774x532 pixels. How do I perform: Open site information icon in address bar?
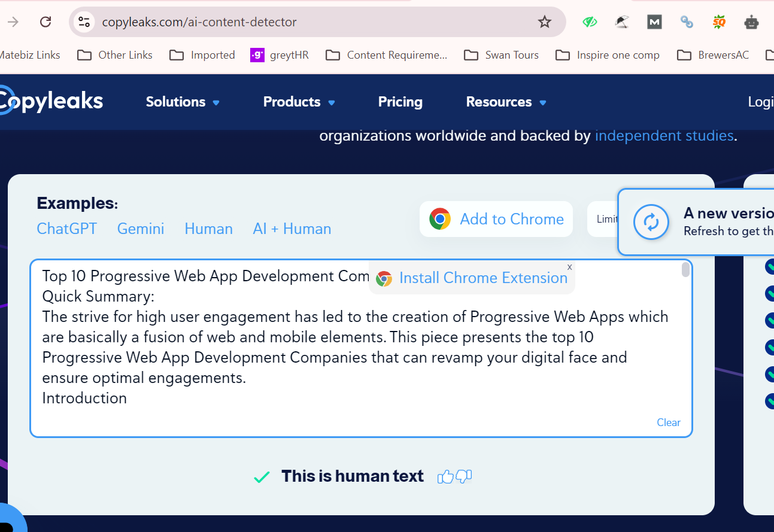point(84,22)
